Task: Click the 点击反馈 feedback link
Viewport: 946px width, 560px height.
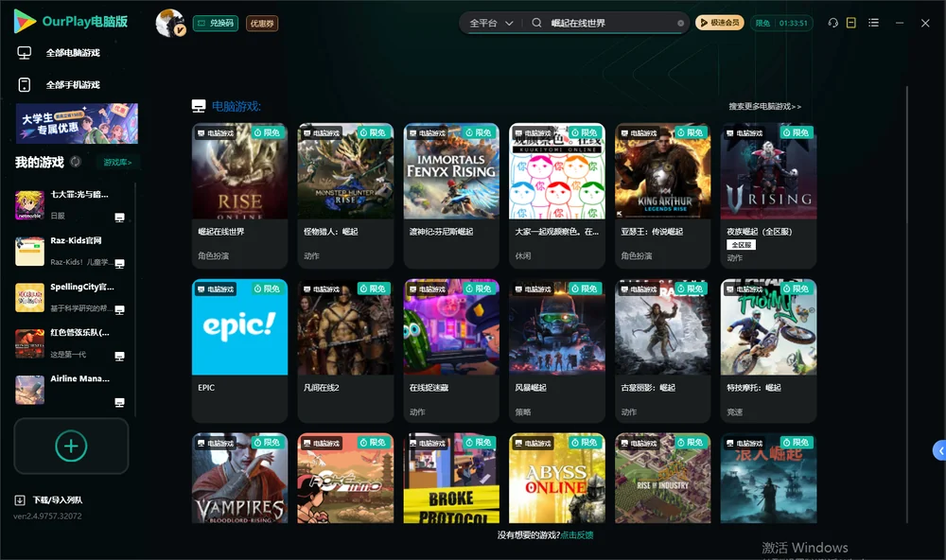Action: point(577,535)
